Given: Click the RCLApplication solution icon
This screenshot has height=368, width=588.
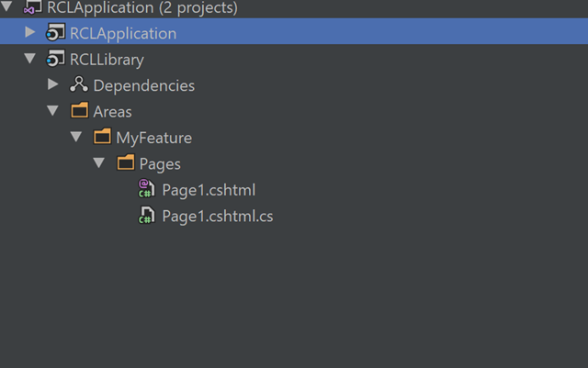Looking at the screenshot, I should point(33,6).
